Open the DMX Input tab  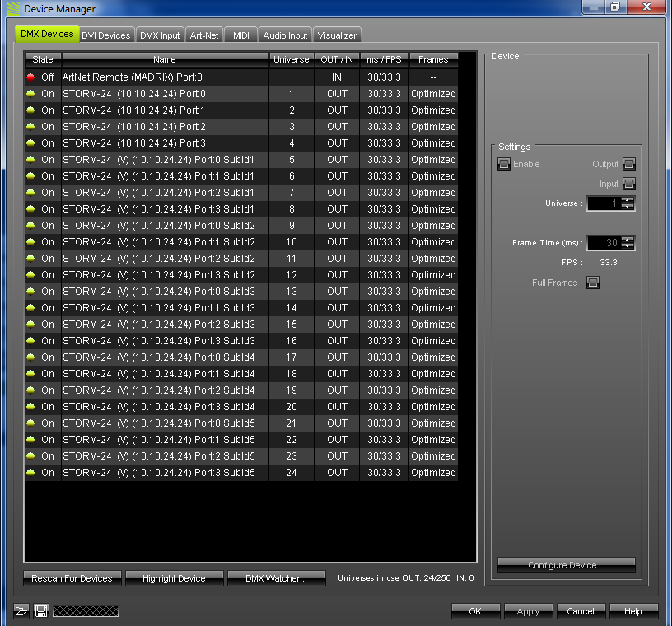[160, 35]
